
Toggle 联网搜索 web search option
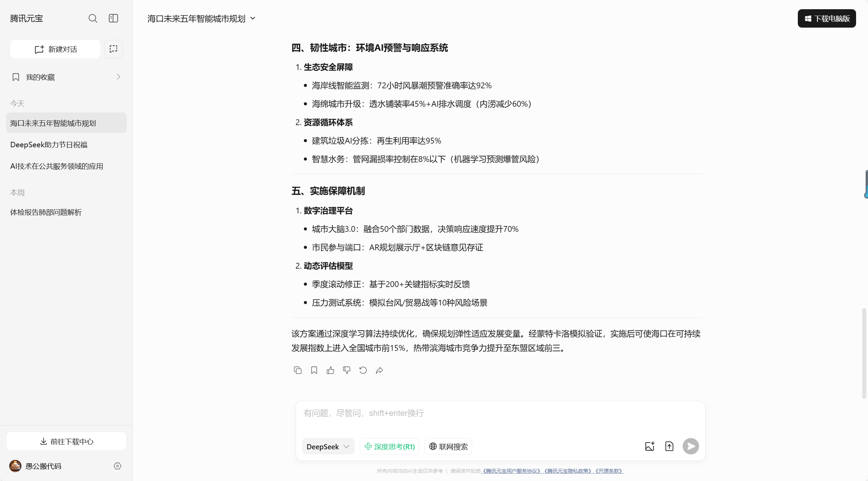448,446
